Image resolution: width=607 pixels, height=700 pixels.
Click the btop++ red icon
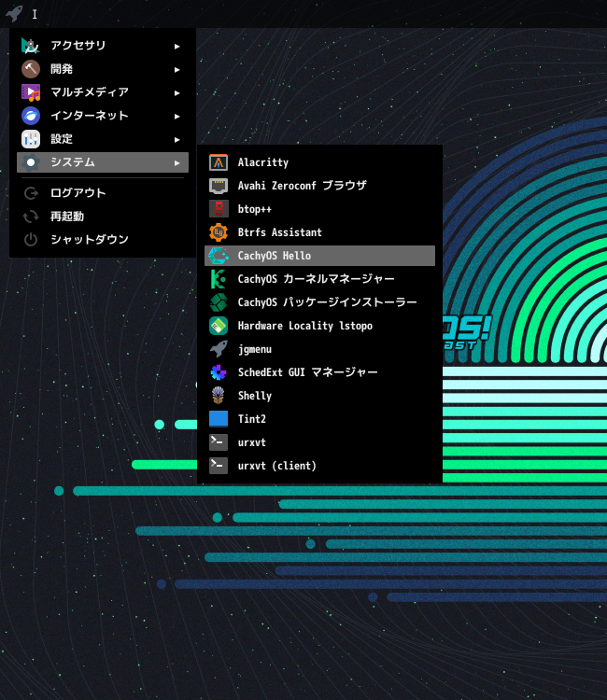(219, 209)
